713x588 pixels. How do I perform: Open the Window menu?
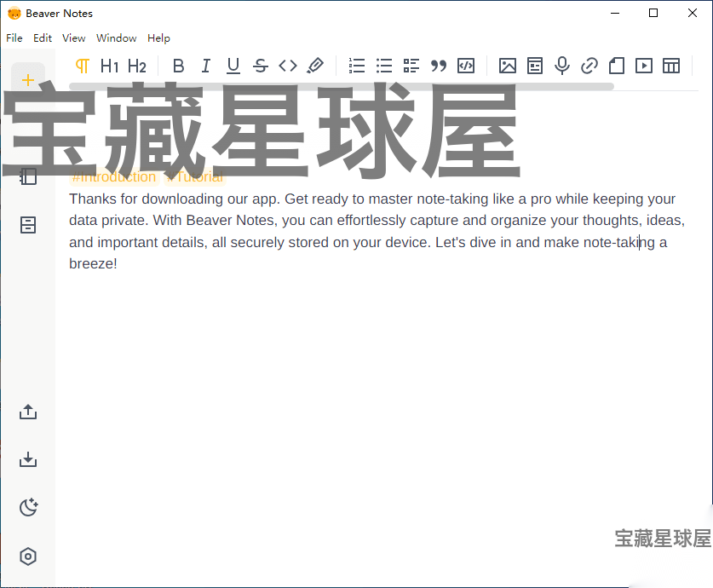tap(117, 37)
